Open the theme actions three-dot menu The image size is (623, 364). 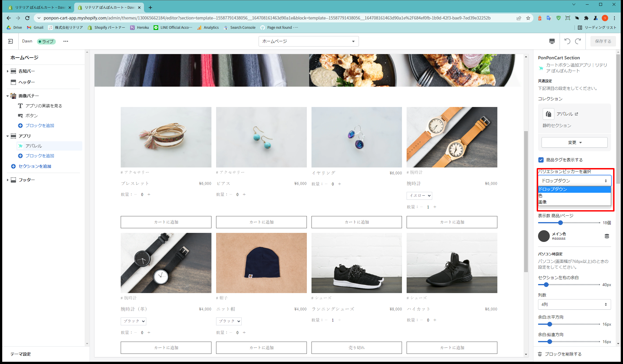66,41
